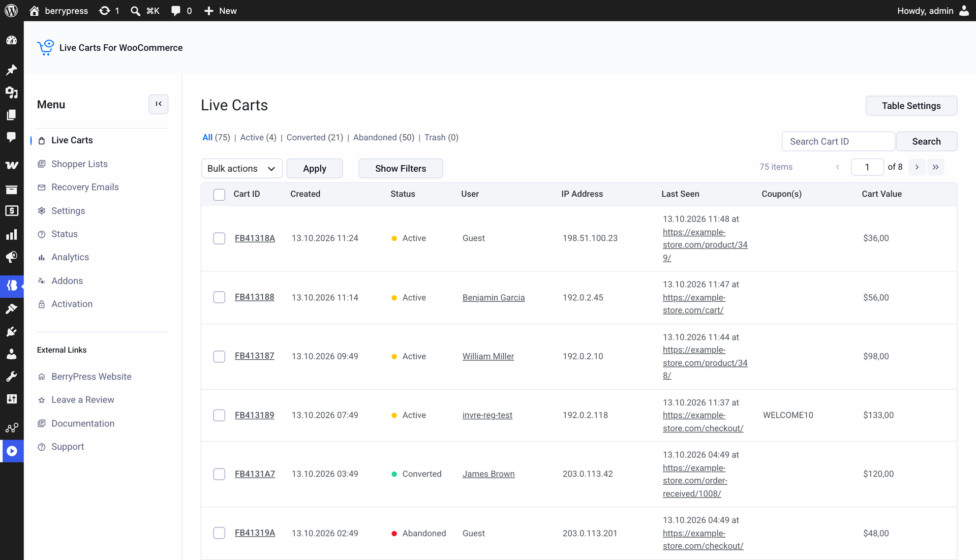Check the box for cart FB413188
976x560 pixels.
219,297
